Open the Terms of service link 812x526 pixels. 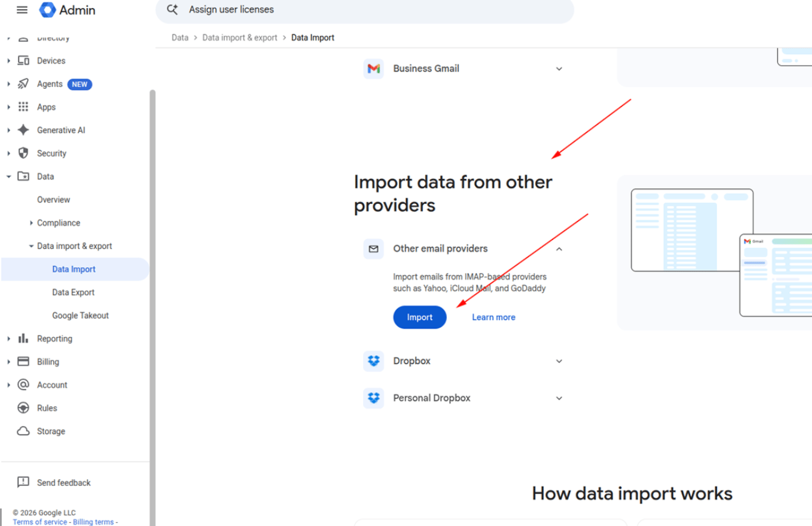click(x=40, y=522)
